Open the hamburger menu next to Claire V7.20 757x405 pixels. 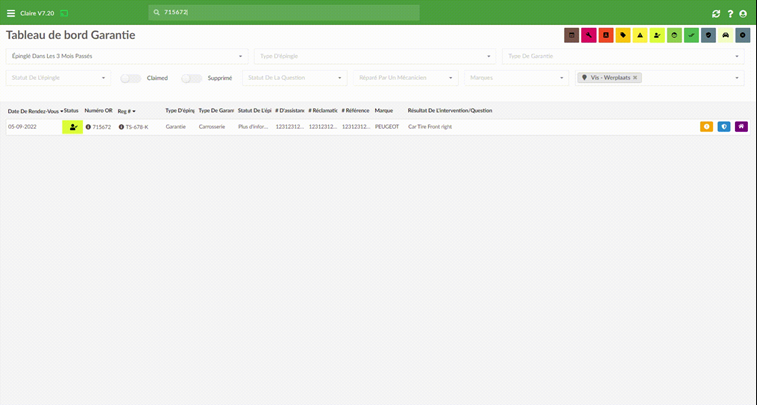(x=11, y=13)
